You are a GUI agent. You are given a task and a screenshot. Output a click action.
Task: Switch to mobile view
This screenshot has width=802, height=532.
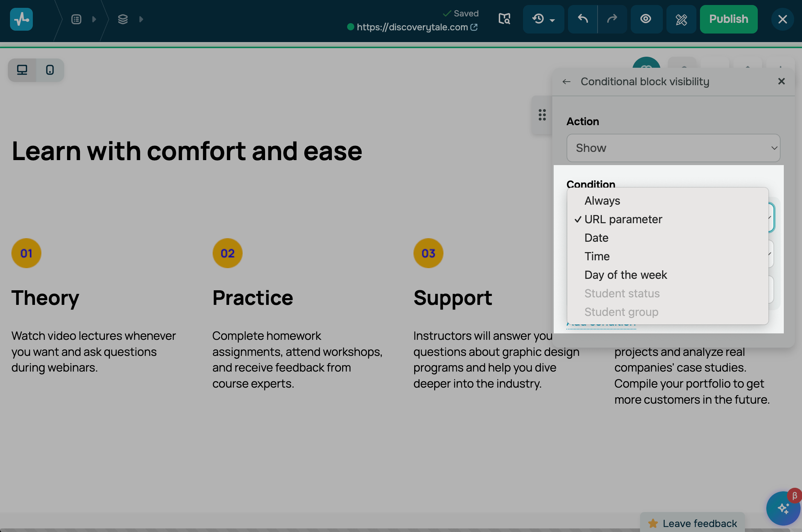coord(50,70)
